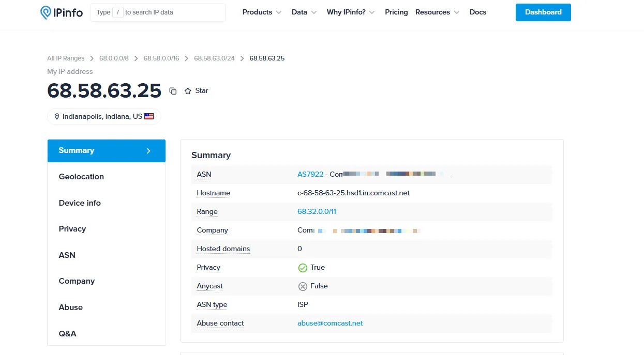Click the US flag icon
This screenshot has width=644, height=355.
(149, 117)
